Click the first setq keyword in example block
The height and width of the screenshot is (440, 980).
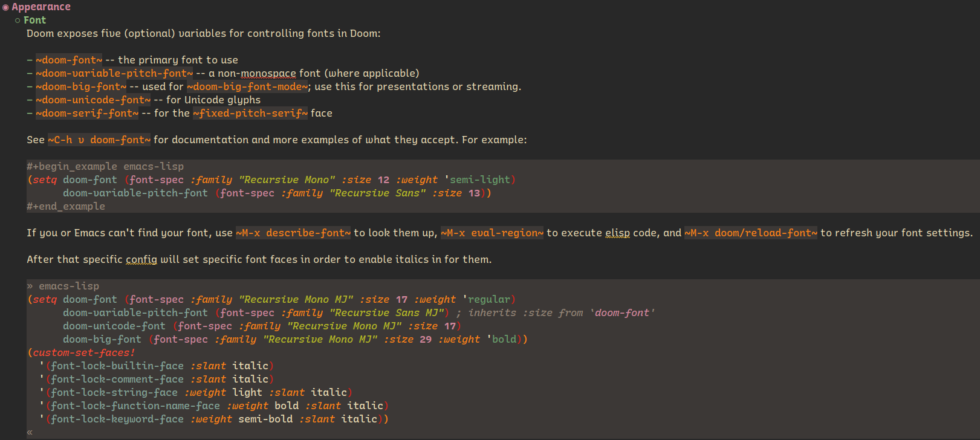point(45,180)
